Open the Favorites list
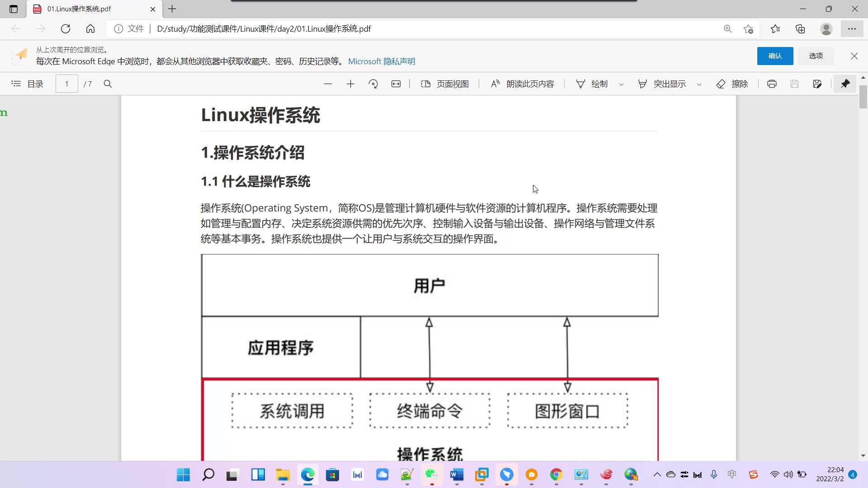 click(775, 29)
